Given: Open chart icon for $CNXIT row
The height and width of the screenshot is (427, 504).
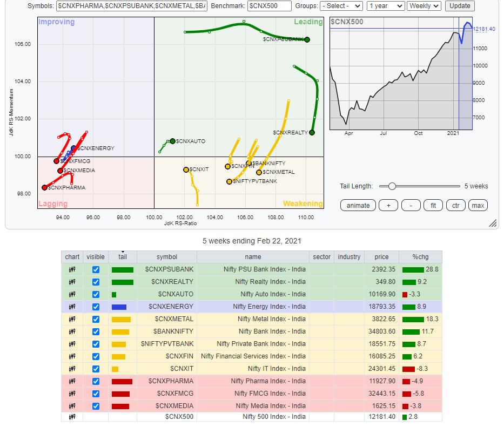Looking at the screenshot, I should coord(72,369).
